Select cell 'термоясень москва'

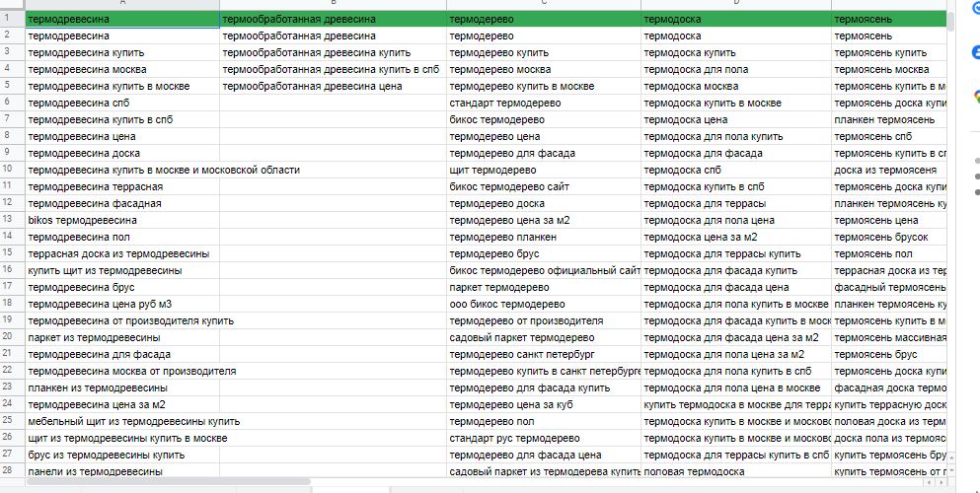(889, 69)
